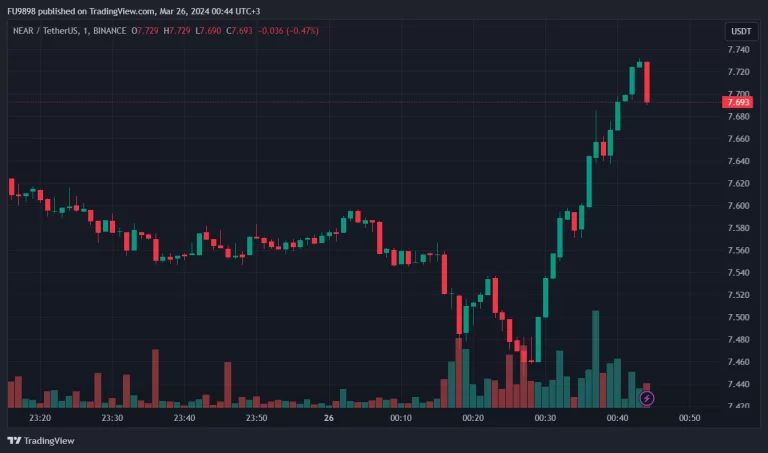Click the bold 26 date marker on the time axis
This screenshot has height=453, width=768.
330,419
